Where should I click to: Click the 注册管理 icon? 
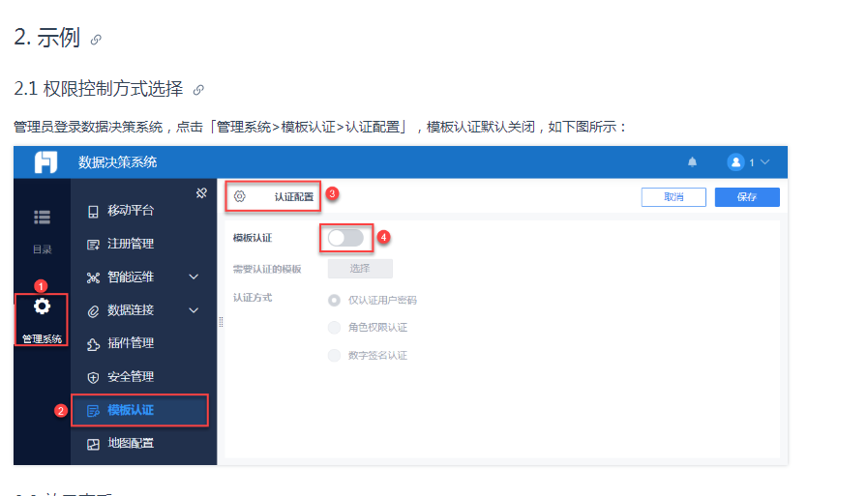[x=93, y=245]
